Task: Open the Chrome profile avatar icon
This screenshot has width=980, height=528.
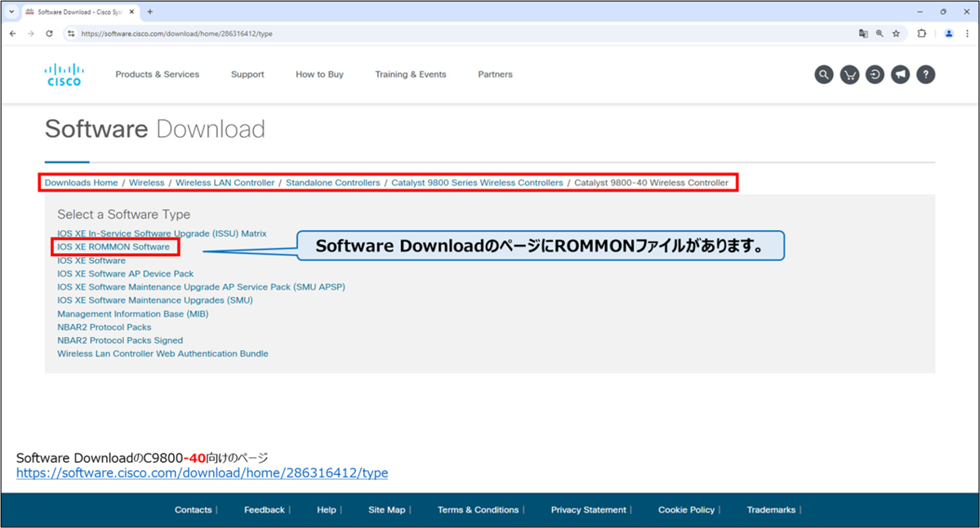Action: (948, 33)
